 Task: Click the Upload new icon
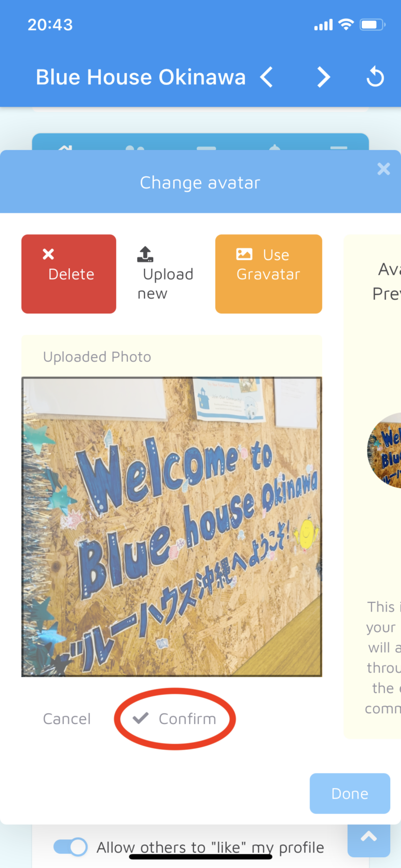pyautogui.click(x=145, y=254)
